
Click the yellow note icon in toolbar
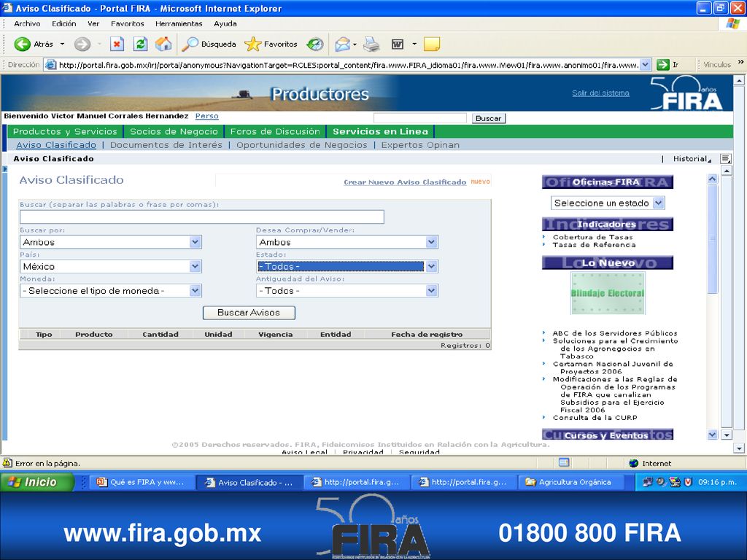click(432, 44)
